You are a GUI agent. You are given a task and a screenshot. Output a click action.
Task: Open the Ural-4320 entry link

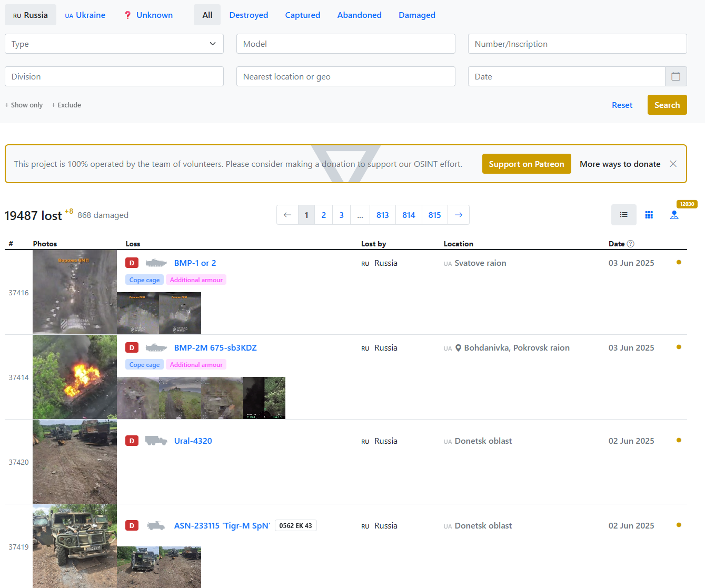(193, 441)
